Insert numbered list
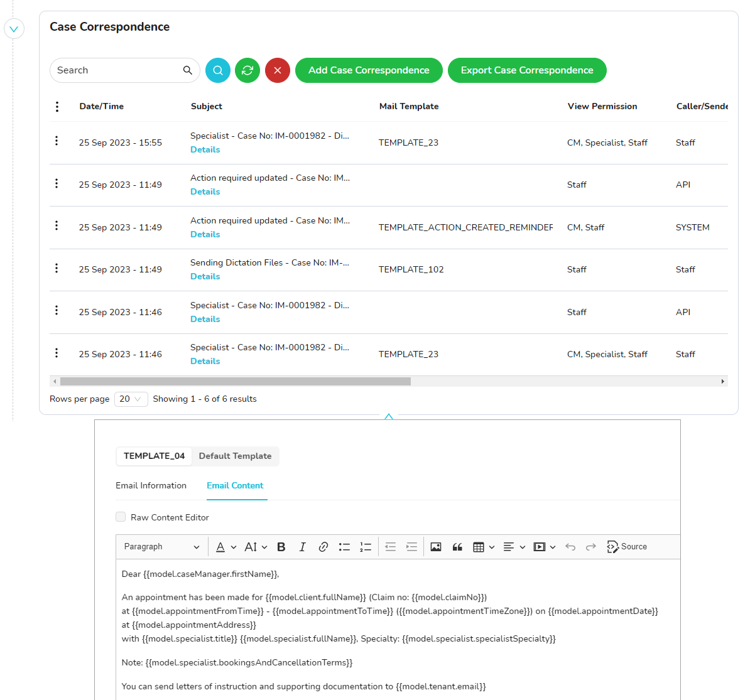The width and height of the screenshot is (755, 700). [366, 547]
